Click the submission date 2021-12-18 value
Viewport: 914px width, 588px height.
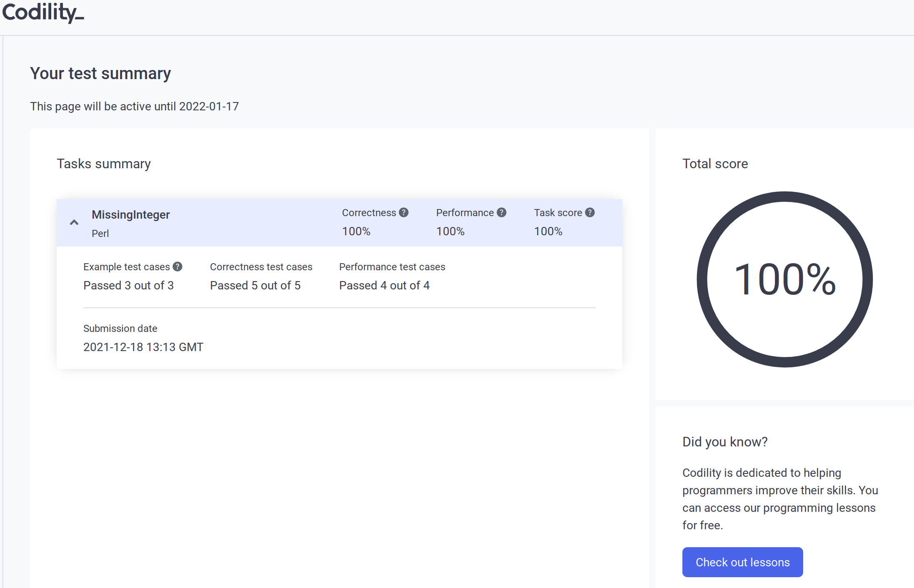coord(143,347)
